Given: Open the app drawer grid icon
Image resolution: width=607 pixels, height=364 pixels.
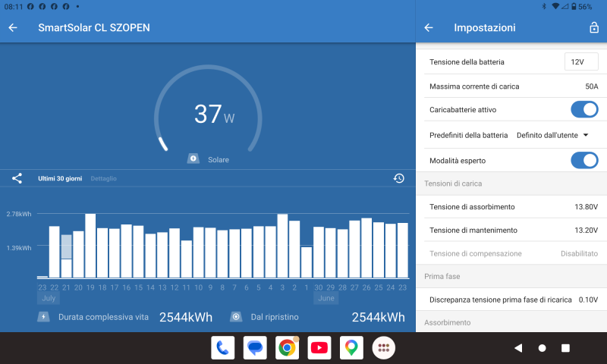Looking at the screenshot, I should click(x=383, y=348).
